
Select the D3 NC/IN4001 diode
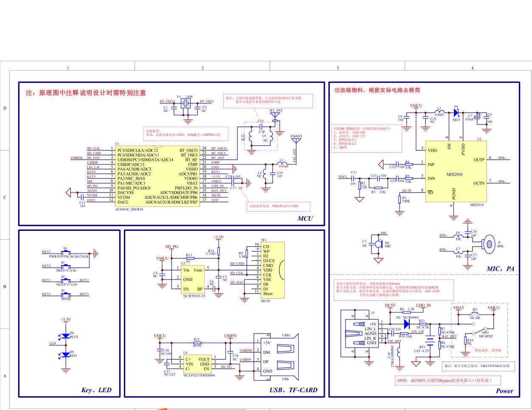(406, 324)
